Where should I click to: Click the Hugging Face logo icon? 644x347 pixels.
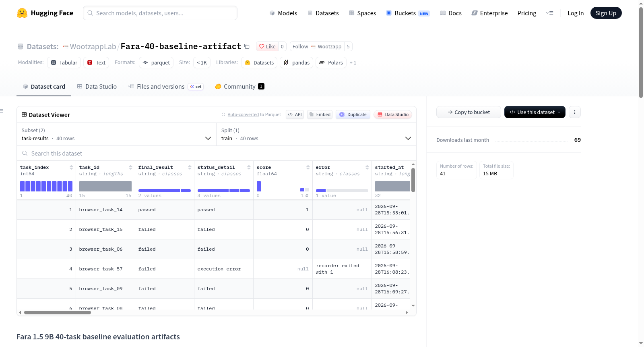click(x=22, y=13)
